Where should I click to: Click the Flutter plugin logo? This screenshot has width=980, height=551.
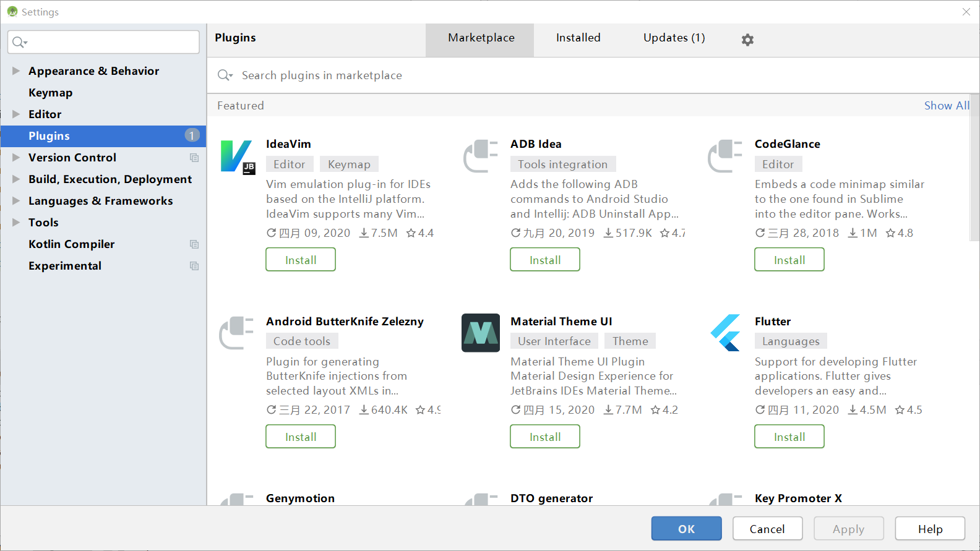point(725,333)
